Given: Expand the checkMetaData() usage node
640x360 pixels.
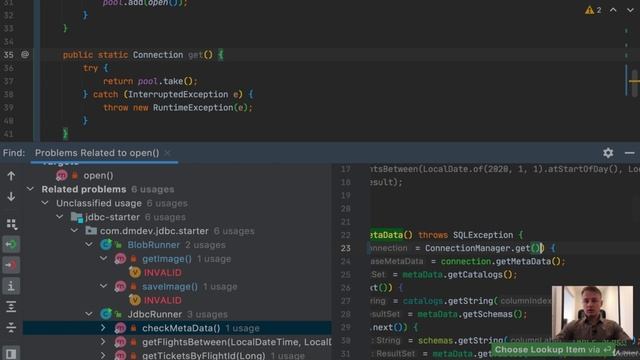Looking at the screenshot, I should (103, 328).
